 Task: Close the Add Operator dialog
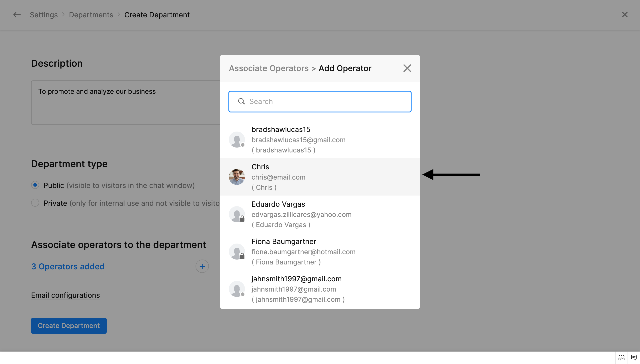tap(407, 68)
